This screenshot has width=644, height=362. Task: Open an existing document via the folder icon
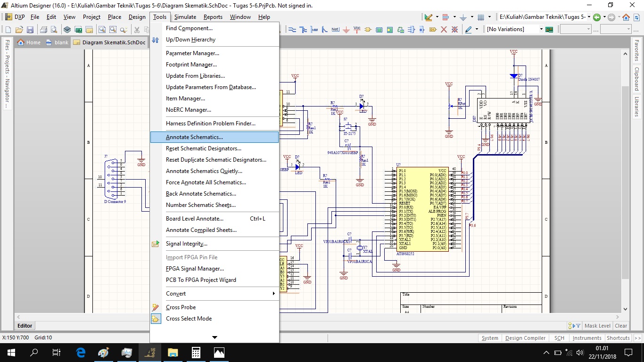click(x=19, y=29)
